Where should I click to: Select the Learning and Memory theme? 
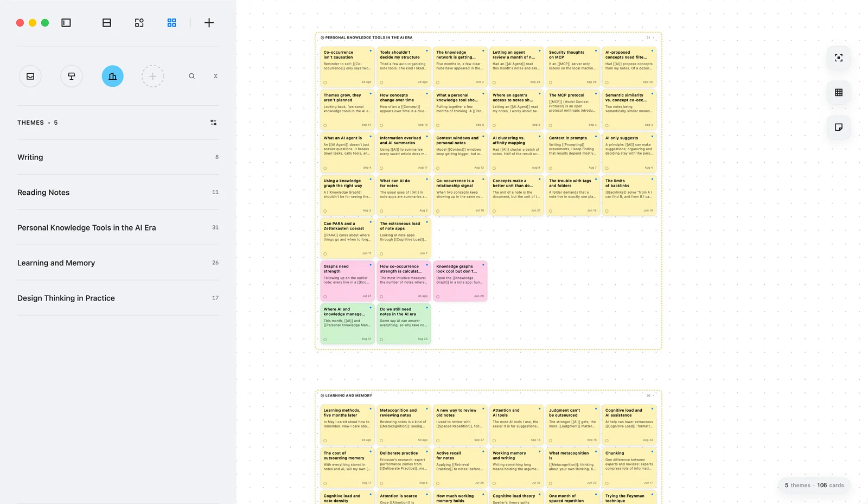click(x=118, y=263)
